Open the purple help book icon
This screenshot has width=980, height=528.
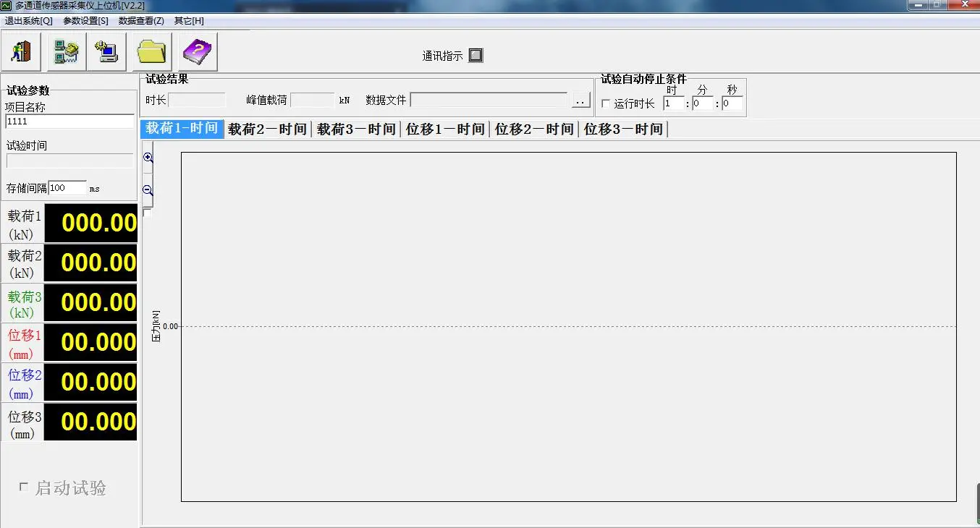(x=198, y=52)
